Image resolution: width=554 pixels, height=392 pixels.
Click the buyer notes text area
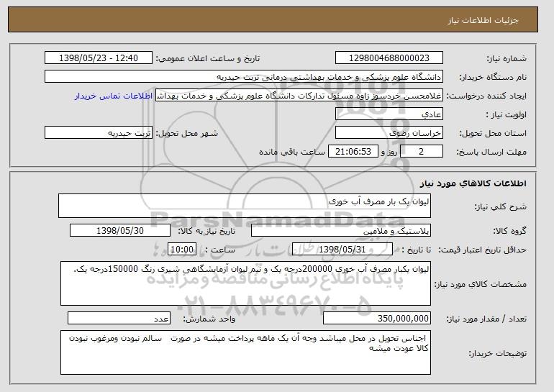245,352
